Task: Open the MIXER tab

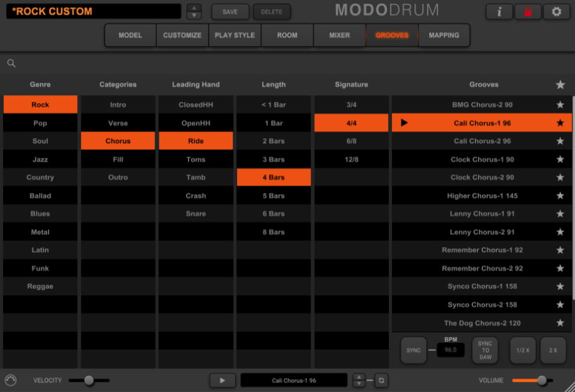Action: tap(340, 35)
